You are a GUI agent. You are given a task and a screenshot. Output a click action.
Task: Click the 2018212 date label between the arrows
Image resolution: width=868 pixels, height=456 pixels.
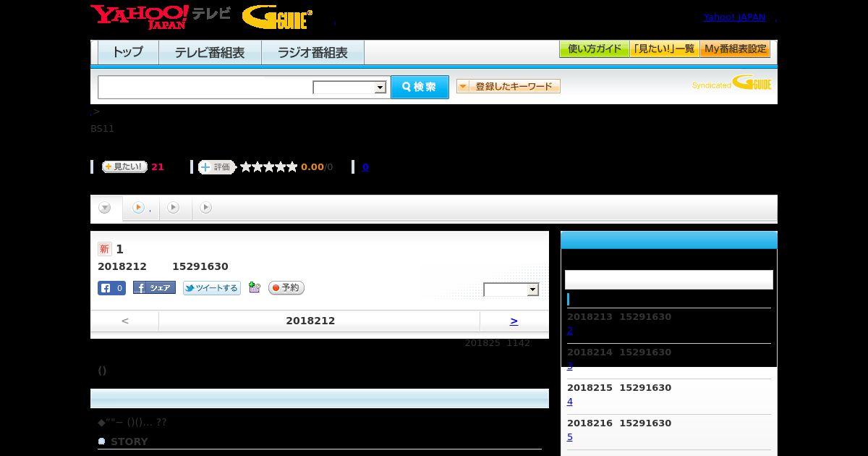click(310, 321)
